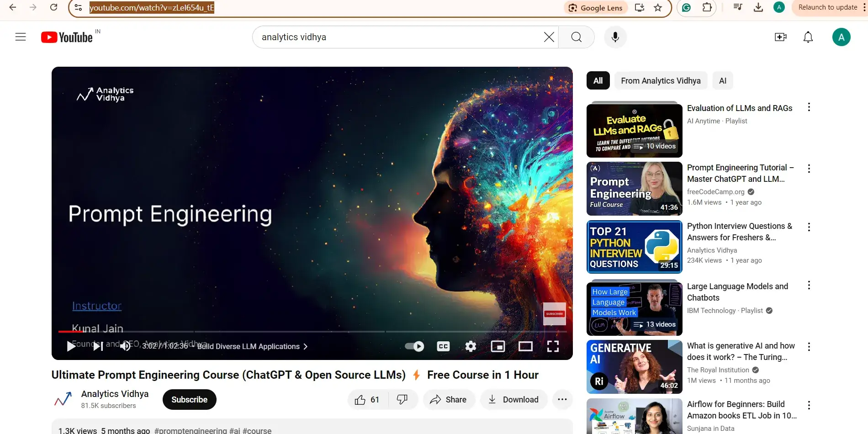This screenshot has width=868, height=434.
Task: Search with your voice microphone
Action: [615, 37]
